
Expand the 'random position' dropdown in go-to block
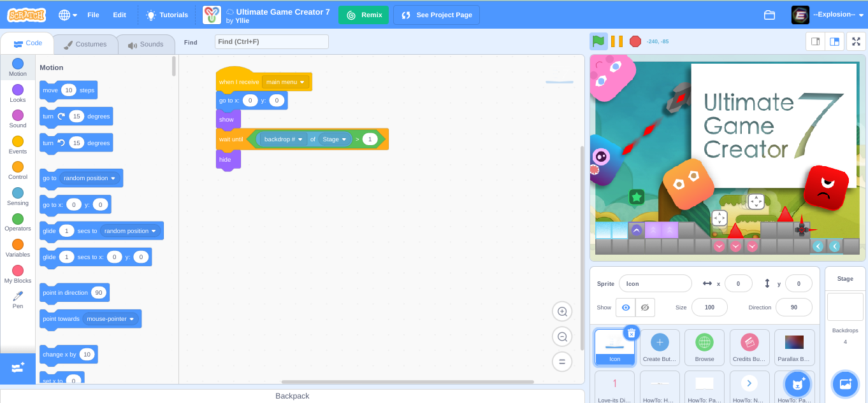click(90, 180)
